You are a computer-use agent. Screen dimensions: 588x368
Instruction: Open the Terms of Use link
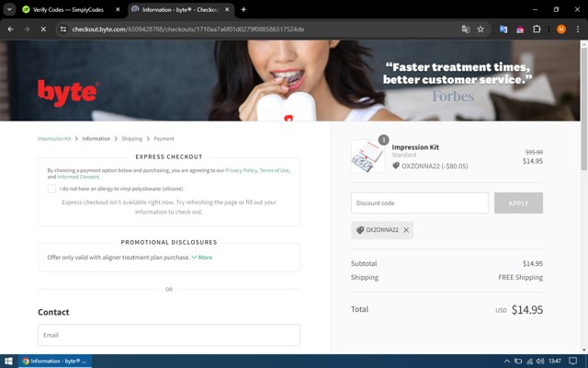[274, 170]
